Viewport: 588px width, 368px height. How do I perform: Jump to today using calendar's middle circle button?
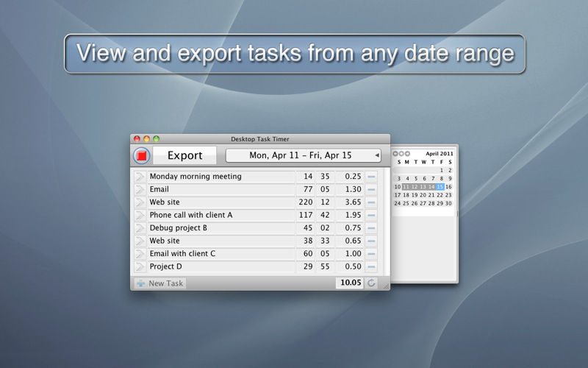(401, 154)
